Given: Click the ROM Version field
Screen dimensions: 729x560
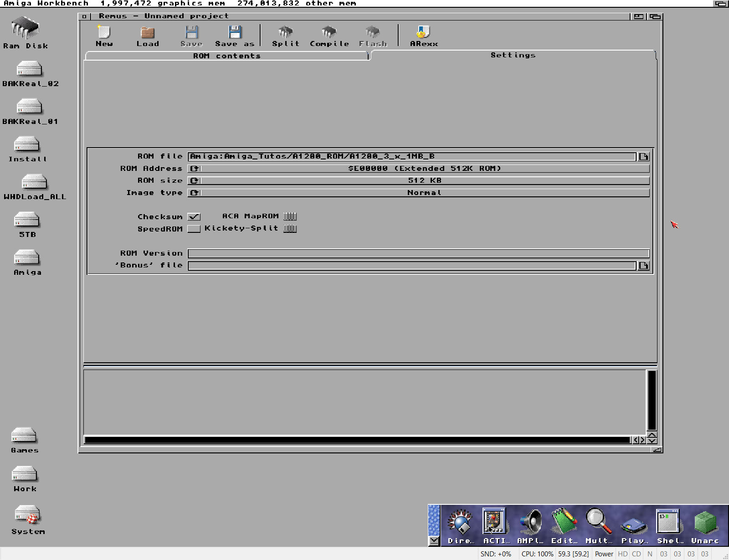Looking at the screenshot, I should (x=418, y=253).
